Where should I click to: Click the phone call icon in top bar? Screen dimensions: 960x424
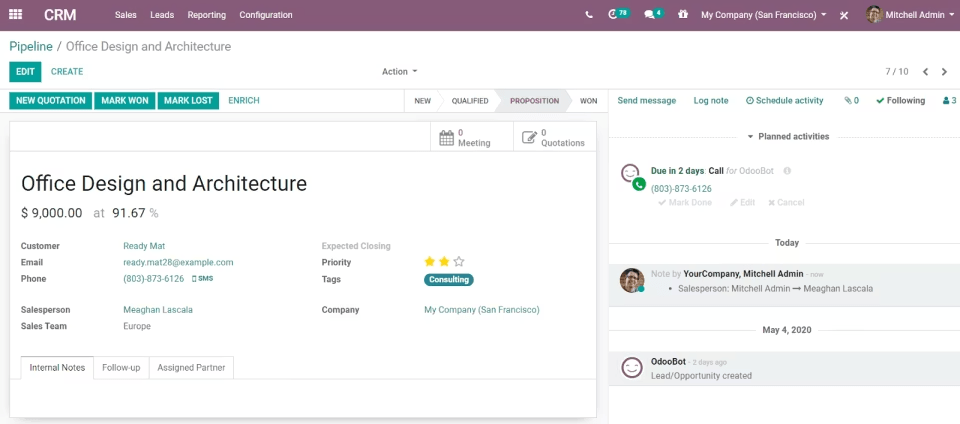588,15
